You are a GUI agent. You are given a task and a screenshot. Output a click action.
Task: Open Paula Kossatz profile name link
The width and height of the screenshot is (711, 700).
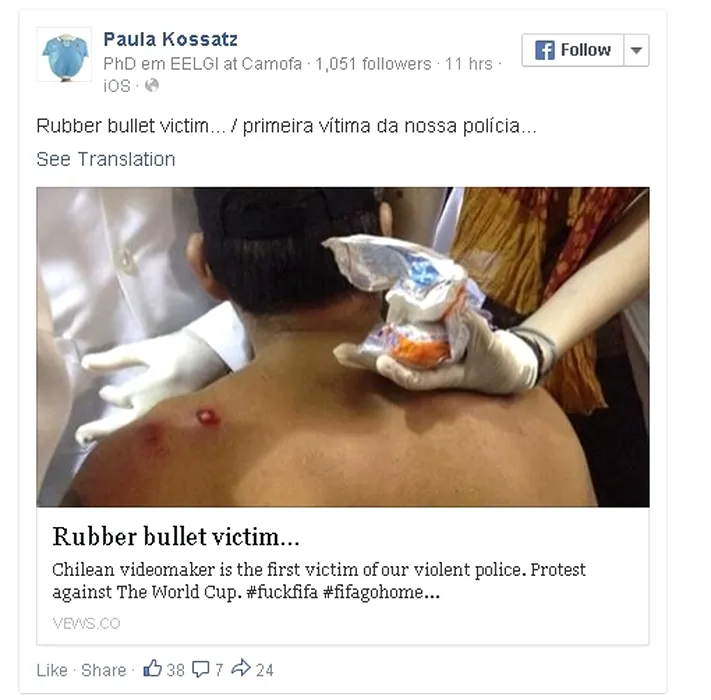[170, 39]
